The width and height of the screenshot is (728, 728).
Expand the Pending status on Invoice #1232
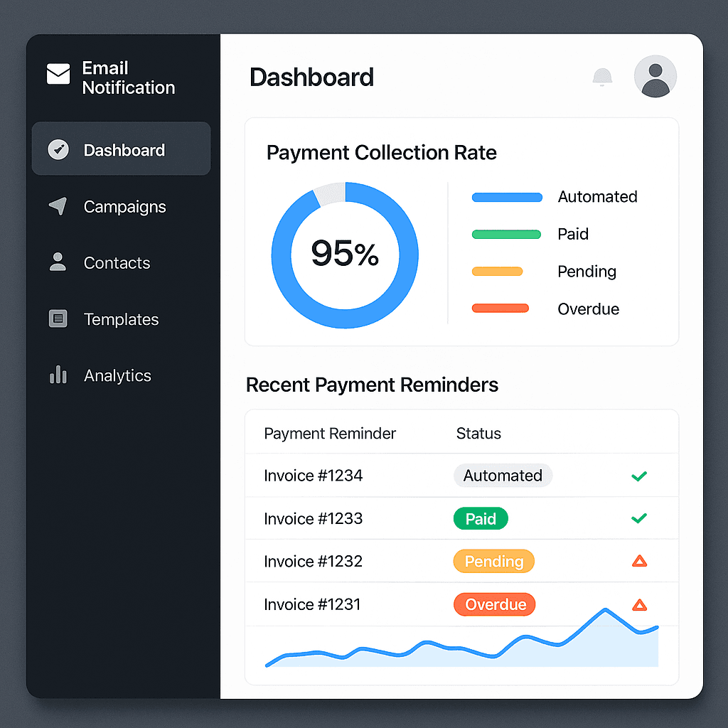click(x=493, y=561)
